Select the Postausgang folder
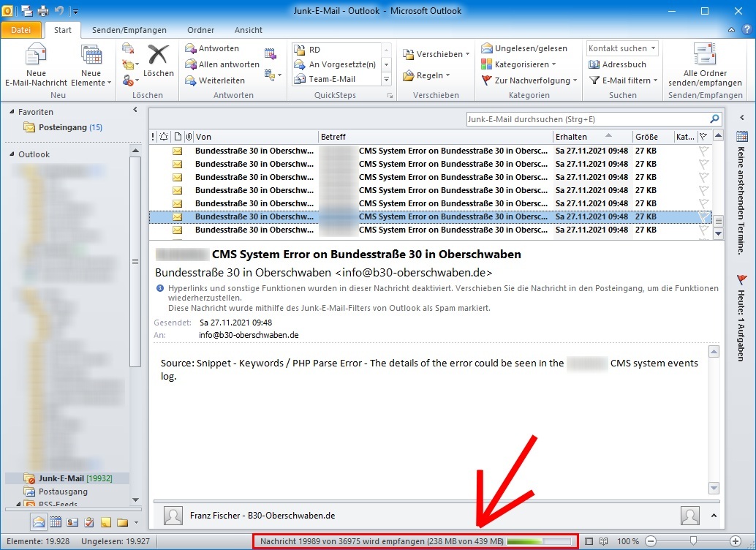Viewport: 756px width, 550px height. coord(56,491)
